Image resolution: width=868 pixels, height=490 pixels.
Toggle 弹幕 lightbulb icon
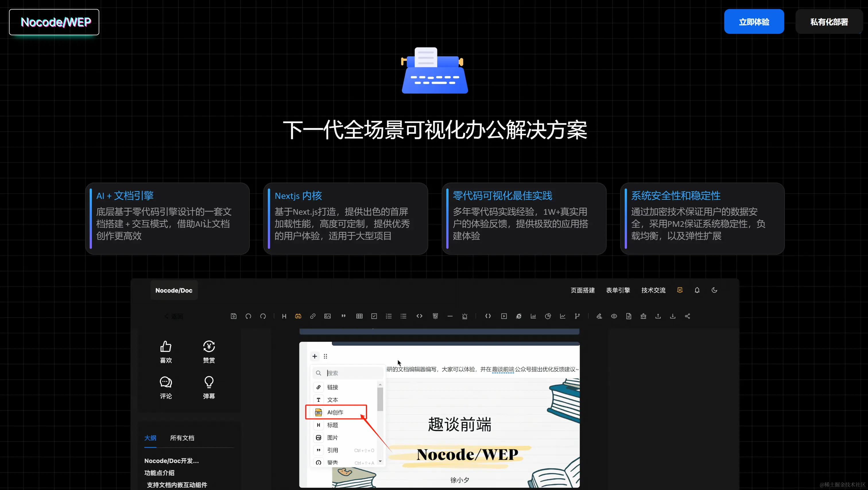[x=209, y=387]
